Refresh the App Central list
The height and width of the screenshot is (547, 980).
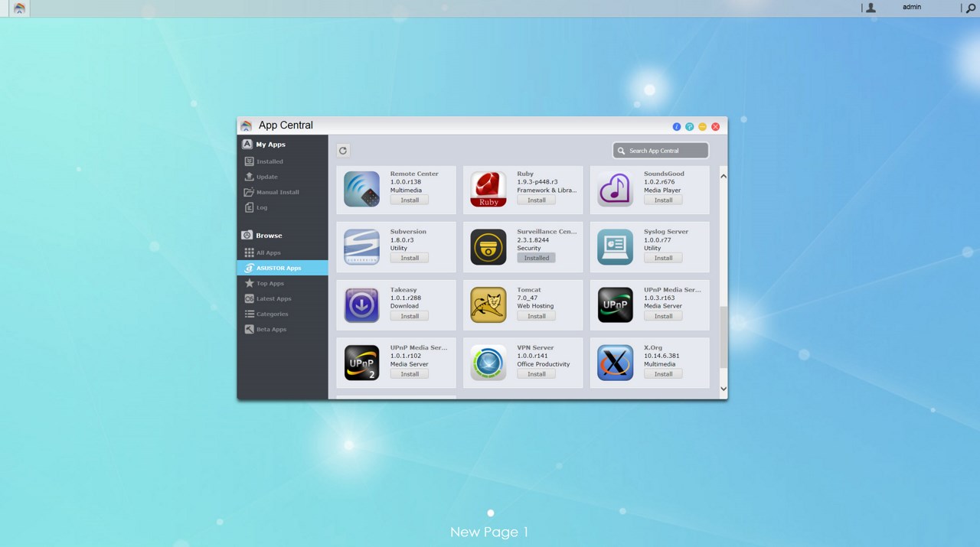click(343, 151)
